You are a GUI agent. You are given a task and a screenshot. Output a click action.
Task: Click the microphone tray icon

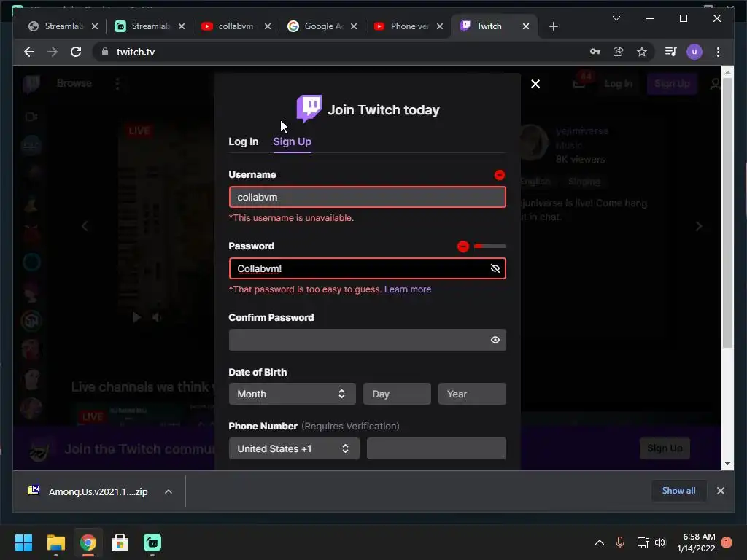pyautogui.click(x=620, y=542)
